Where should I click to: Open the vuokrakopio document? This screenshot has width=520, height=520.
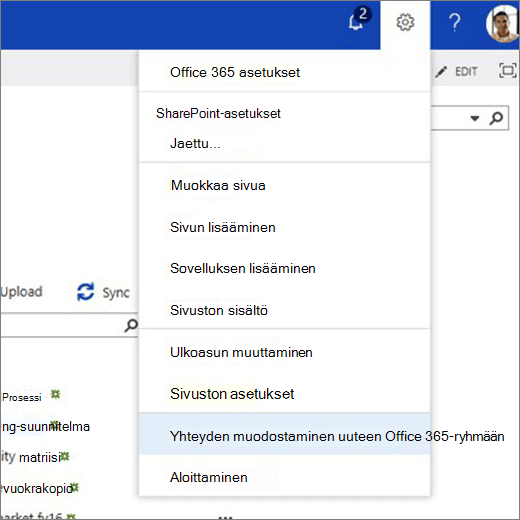(x=37, y=488)
